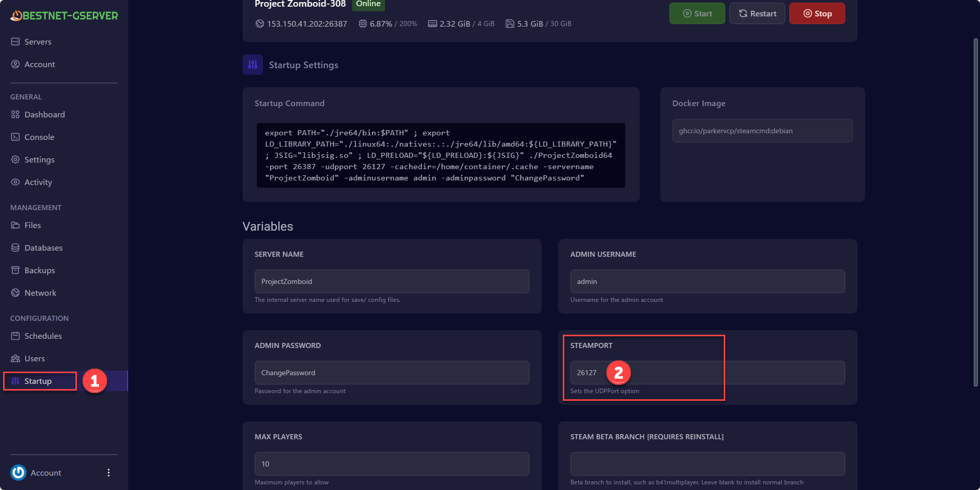980x490 pixels.
Task: Click the Server Name input field
Action: coord(392,281)
